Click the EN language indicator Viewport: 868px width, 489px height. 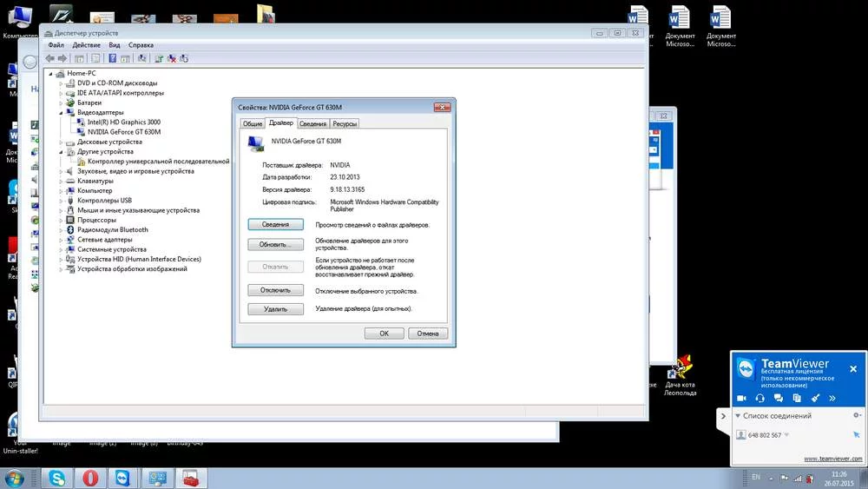[756, 478]
